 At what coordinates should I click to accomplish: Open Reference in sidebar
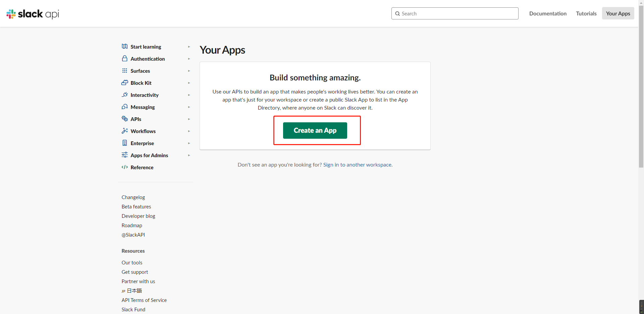click(x=142, y=168)
